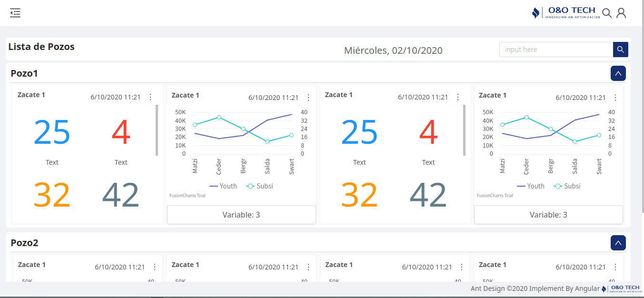The image size is (644, 298).
Task: Collapse the Pozo1 section with chevron button
Action: (618, 73)
